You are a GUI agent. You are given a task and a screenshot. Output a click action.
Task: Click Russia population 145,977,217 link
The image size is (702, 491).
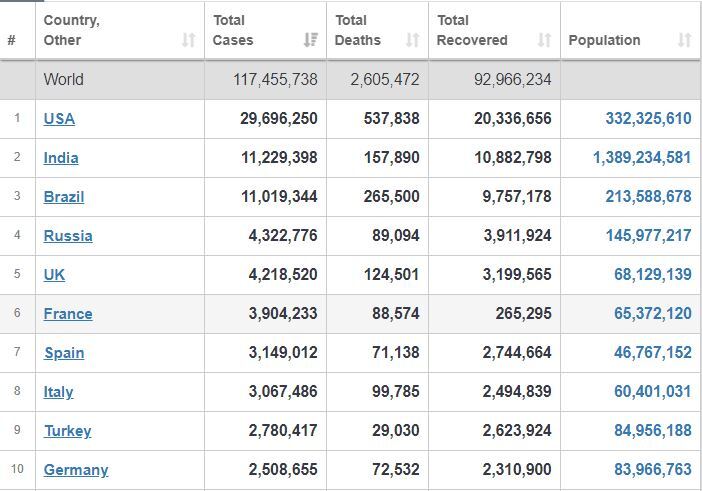(x=648, y=235)
